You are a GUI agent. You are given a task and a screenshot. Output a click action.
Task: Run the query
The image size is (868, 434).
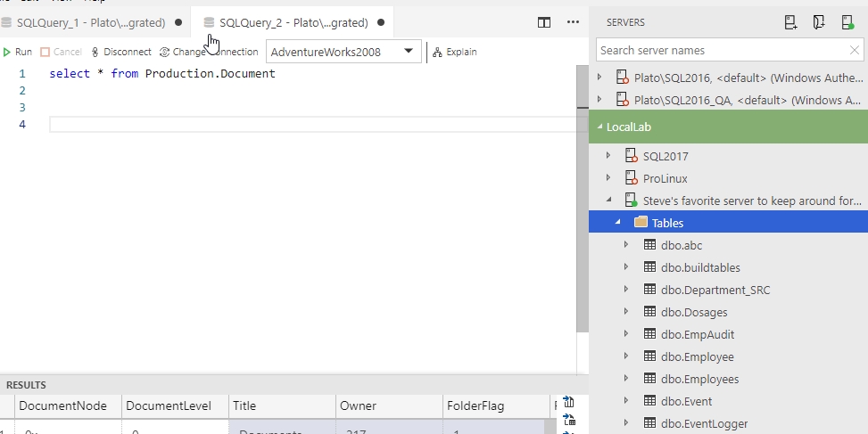pos(17,52)
